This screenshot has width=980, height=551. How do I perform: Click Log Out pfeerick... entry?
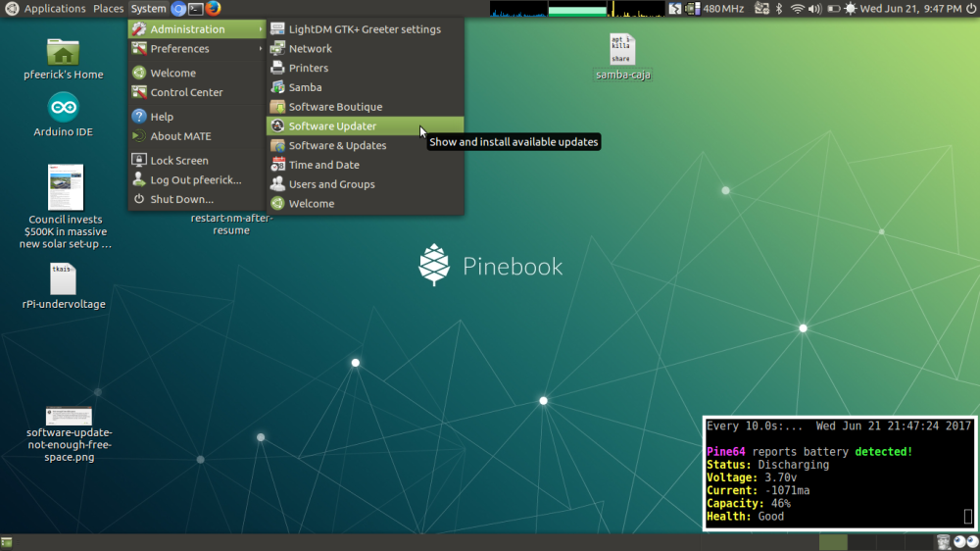(195, 180)
